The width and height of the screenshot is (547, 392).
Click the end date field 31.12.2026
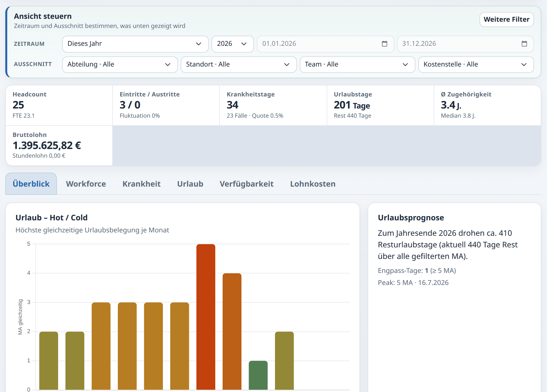pyautogui.click(x=465, y=44)
